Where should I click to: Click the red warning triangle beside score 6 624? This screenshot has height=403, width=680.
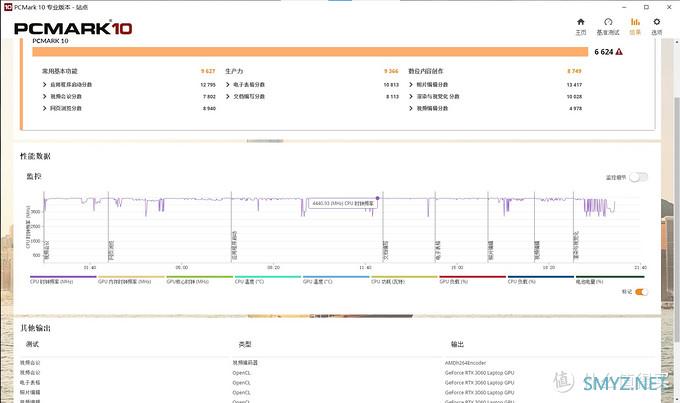pos(619,52)
